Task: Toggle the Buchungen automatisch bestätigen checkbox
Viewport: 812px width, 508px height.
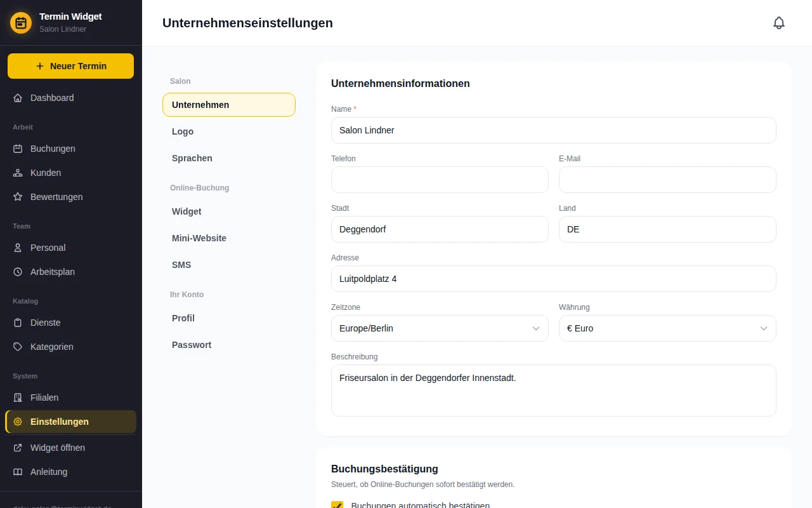Action: [337, 505]
